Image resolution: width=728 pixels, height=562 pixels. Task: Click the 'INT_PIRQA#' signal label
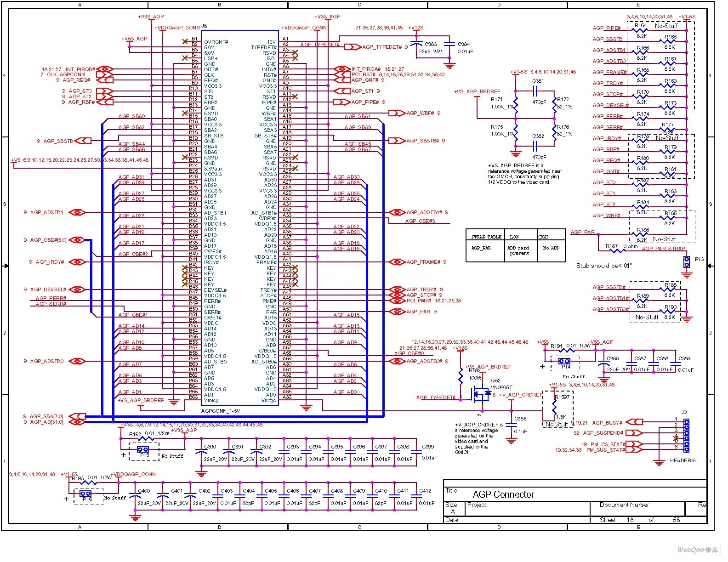[366, 69]
